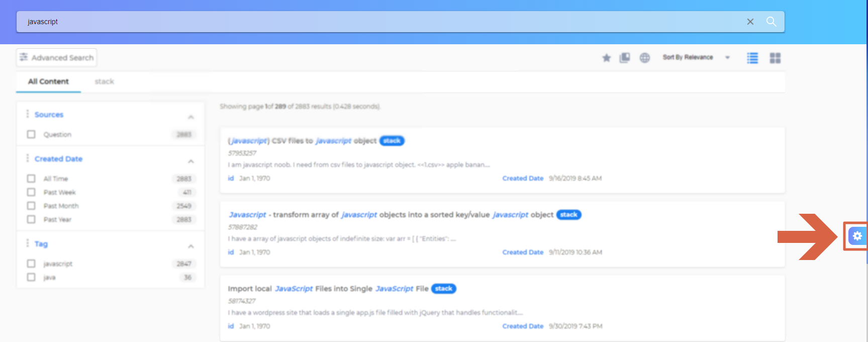
Task: Enable the Past Week date filter
Action: click(x=31, y=192)
